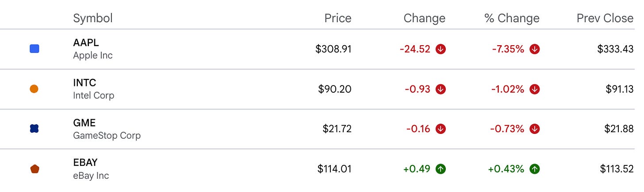The image size is (644, 192).
Task: Click green up arrow beside +0.49
Action: (x=440, y=169)
